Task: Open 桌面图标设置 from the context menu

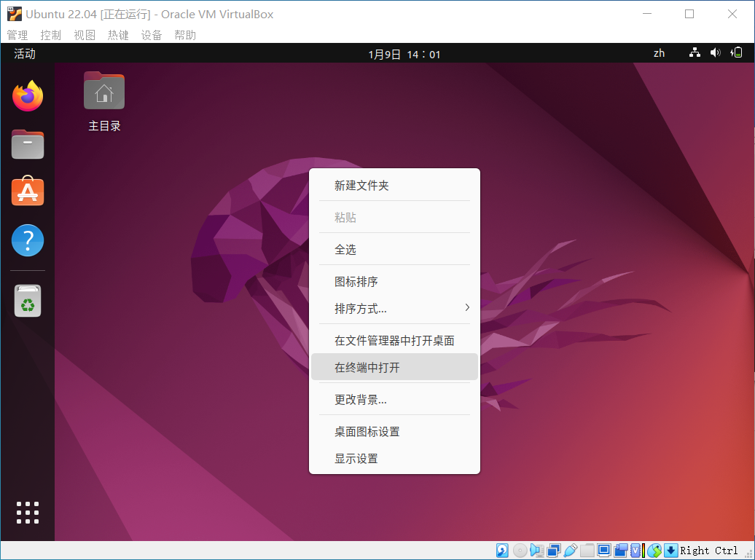Action: pyautogui.click(x=394, y=432)
